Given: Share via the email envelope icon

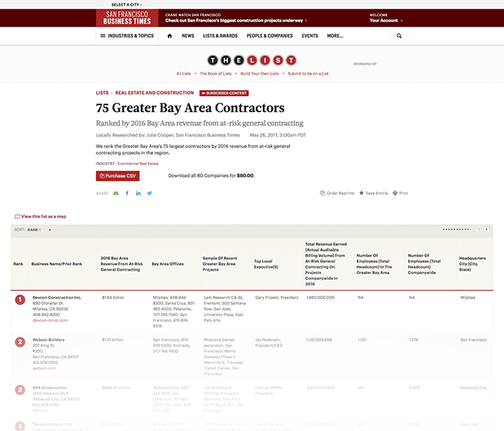Looking at the screenshot, I should (x=116, y=194).
